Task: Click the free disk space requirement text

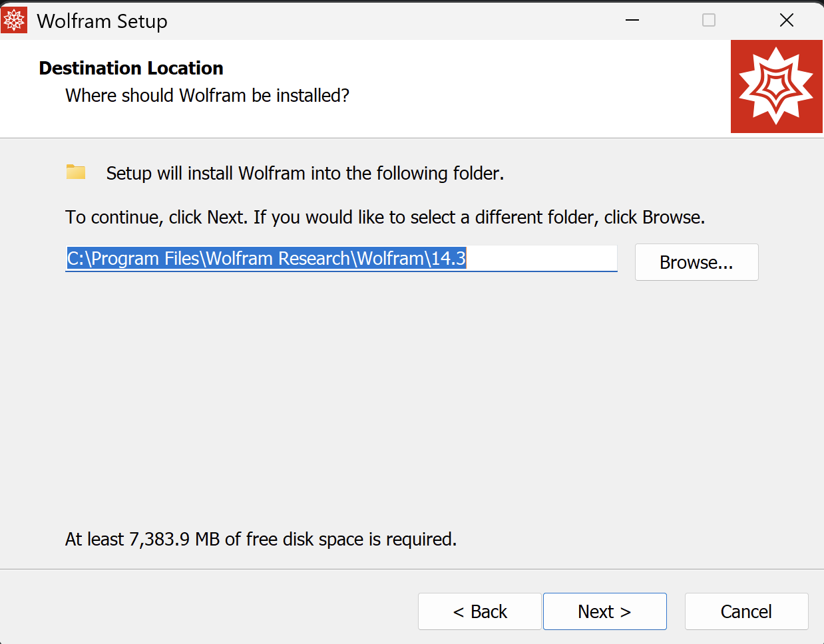Action: [261, 539]
